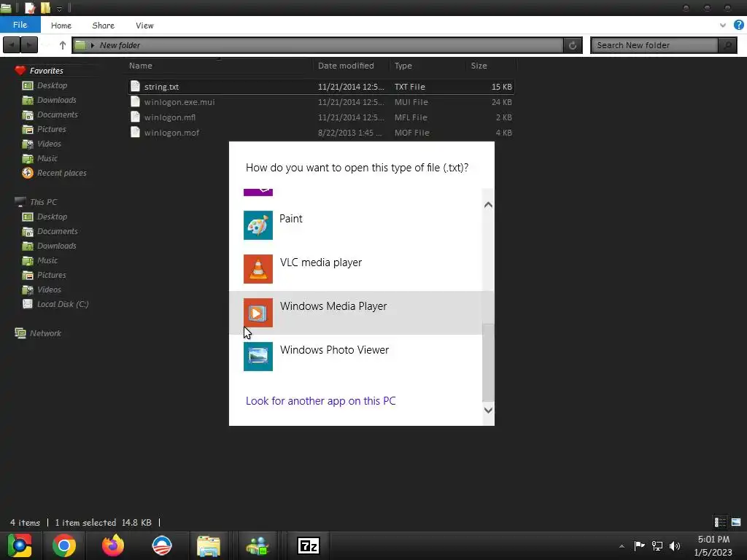Screen dimensions: 747x560
Task: Click the New folder address bar
Action: pos(318,45)
